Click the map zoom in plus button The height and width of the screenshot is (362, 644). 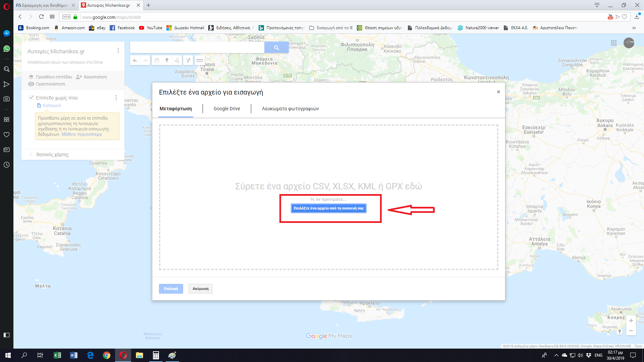click(x=631, y=321)
